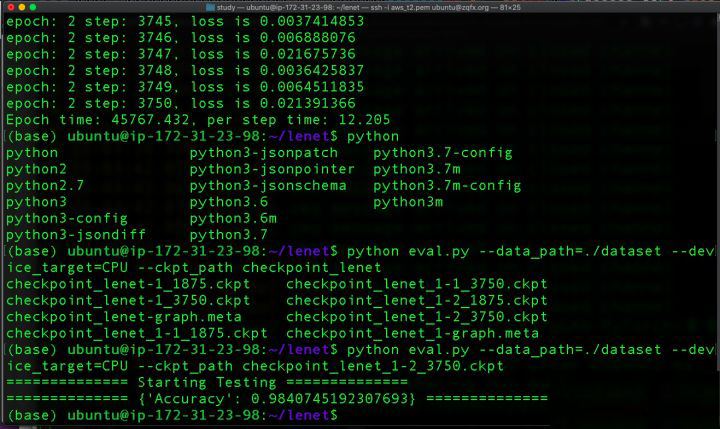Click the 'python3-jsonpatch' completion entry
720x429 pixels.
(264, 153)
